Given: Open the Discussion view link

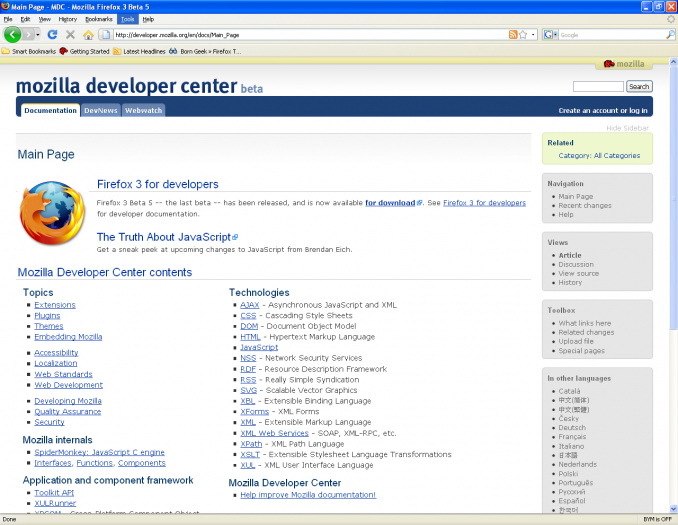Looking at the screenshot, I should [x=576, y=264].
